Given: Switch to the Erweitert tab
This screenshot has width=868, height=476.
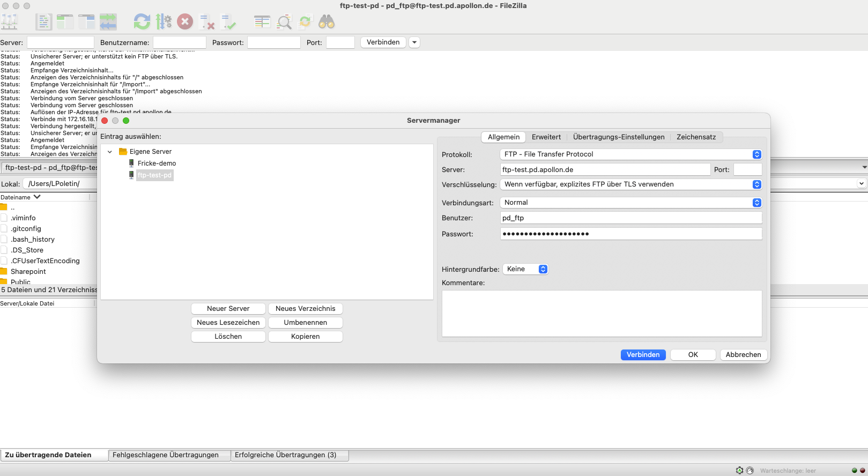Looking at the screenshot, I should click(546, 137).
